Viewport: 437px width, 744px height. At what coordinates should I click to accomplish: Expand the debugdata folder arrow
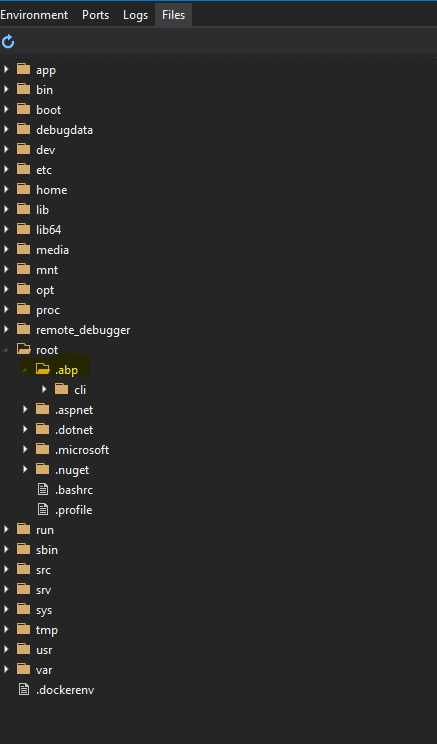point(6,129)
